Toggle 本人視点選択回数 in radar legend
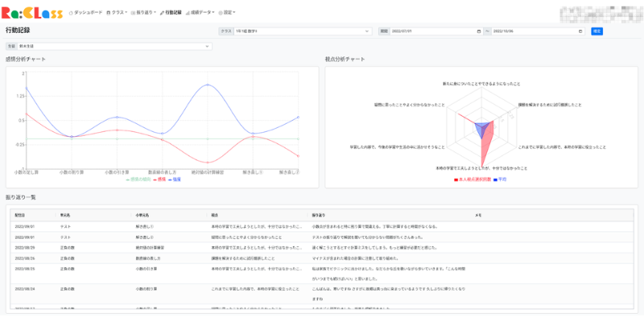Viewport: 644px width, 322px height. [473, 180]
